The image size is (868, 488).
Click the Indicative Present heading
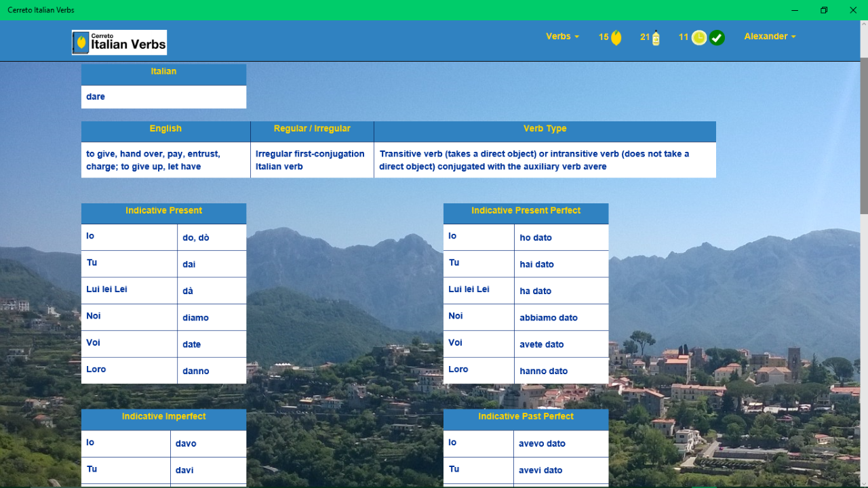163,211
